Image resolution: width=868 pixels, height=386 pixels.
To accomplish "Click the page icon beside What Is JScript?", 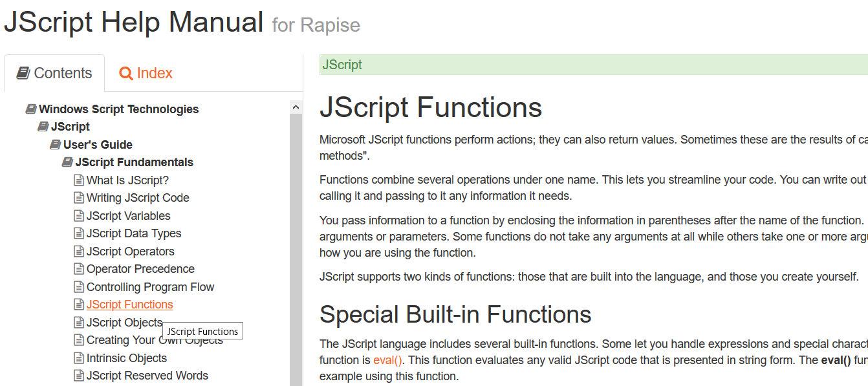I will pos(79,180).
